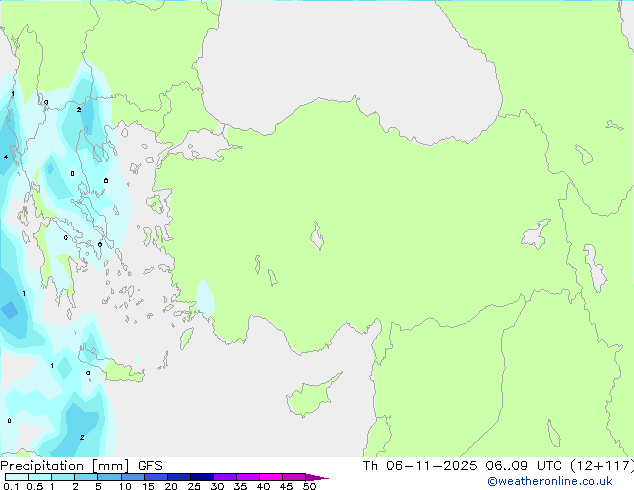Image resolution: width=634 pixels, height=490 pixels.
Task: Click the '0.5' legend scale label
Action: pos(34,486)
